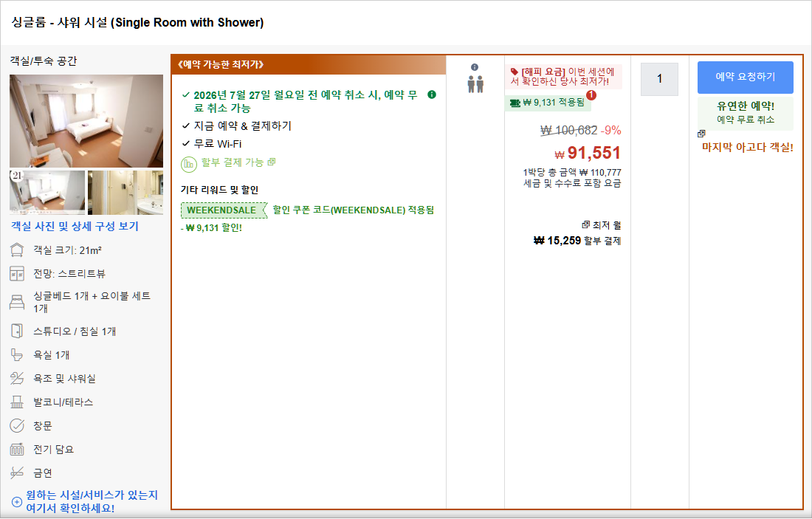This screenshot has height=519, width=812.
Task: Click the 마지막 아고다 객실! text
Action: 747,147
